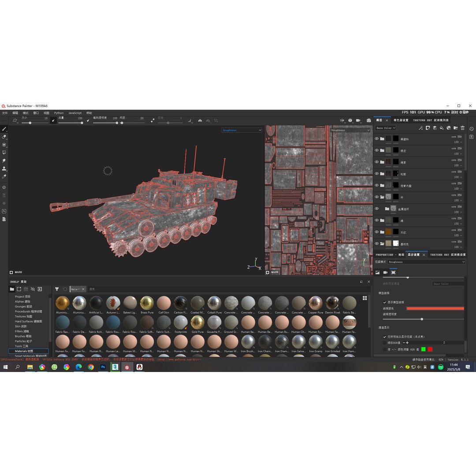
Task: Open the Base Color channel dropdown in layers
Action: 386,128
